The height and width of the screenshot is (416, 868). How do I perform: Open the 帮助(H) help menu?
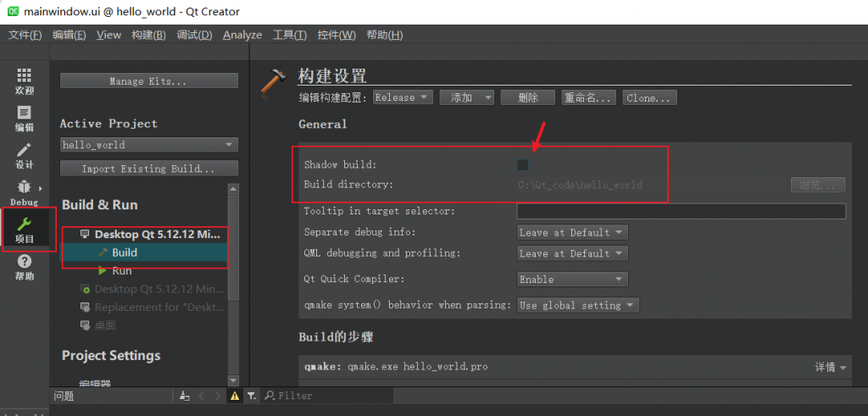385,35
